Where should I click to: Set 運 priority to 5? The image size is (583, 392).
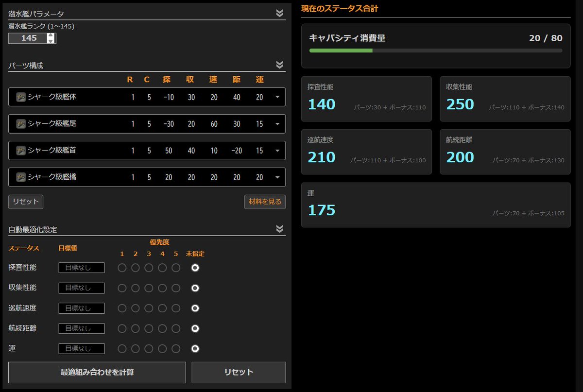pyautogui.click(x=176, y=349)
